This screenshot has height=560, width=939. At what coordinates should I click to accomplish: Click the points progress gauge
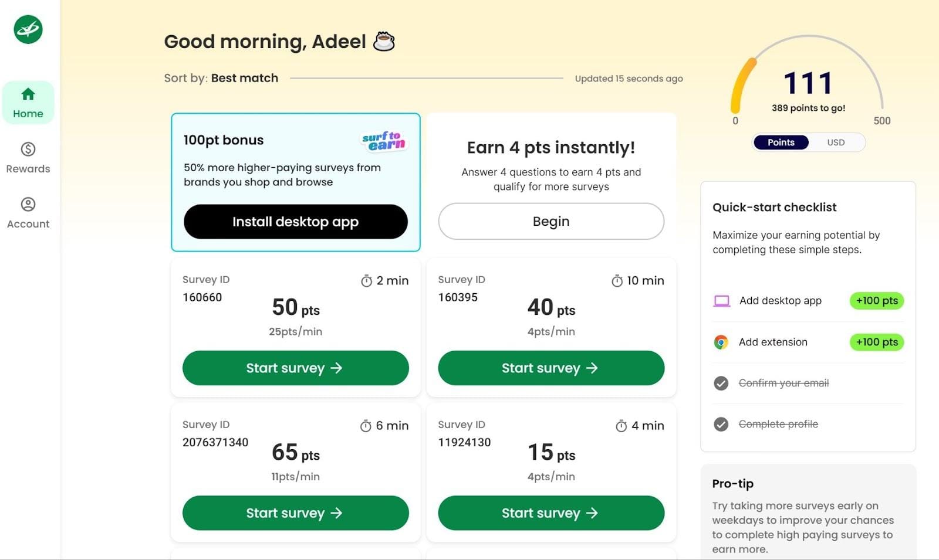pos(808,82)
